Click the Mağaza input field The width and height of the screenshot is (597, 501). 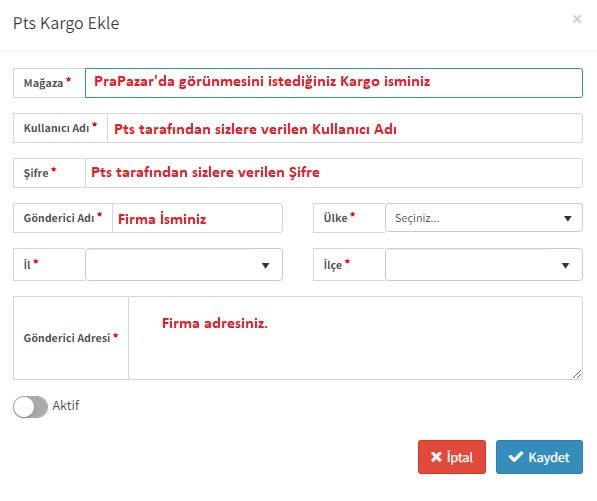click(334, 83)
